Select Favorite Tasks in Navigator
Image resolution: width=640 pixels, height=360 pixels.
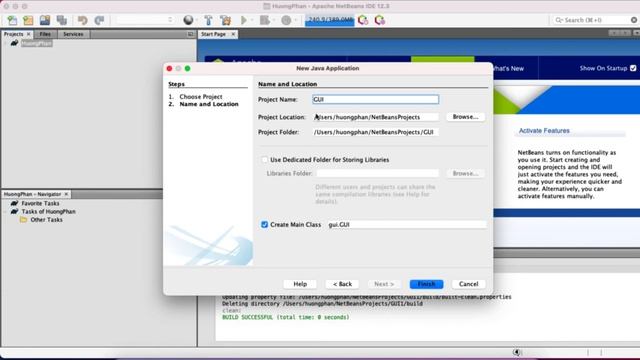tap(40, 203)
